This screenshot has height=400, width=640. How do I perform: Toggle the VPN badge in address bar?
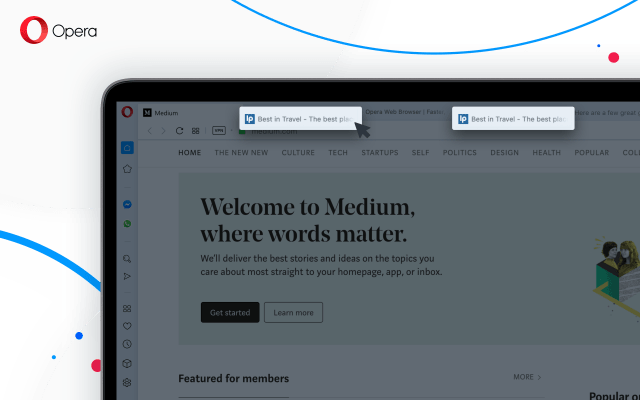[x=219, y=131]
